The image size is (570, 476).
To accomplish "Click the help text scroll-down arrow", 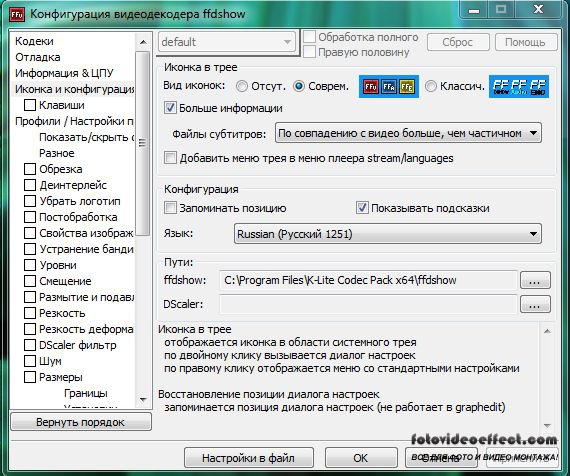I will [x=547, y=425].
